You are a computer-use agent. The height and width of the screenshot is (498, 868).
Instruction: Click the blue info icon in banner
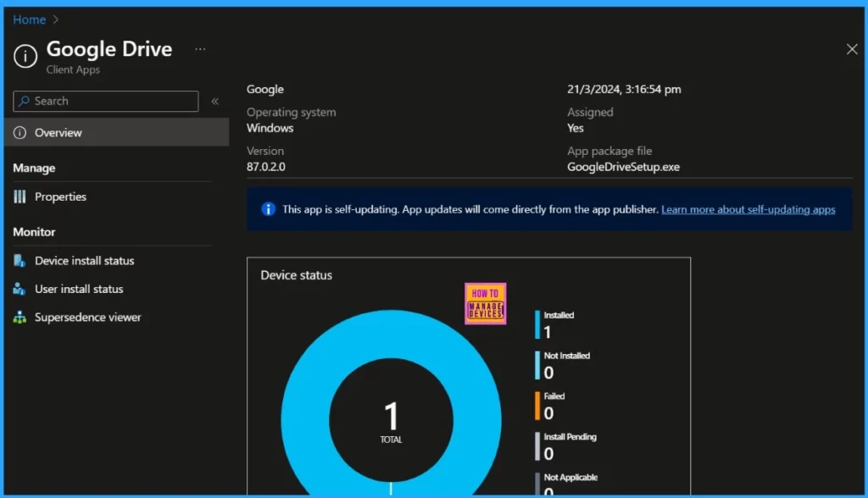(268, 209)
